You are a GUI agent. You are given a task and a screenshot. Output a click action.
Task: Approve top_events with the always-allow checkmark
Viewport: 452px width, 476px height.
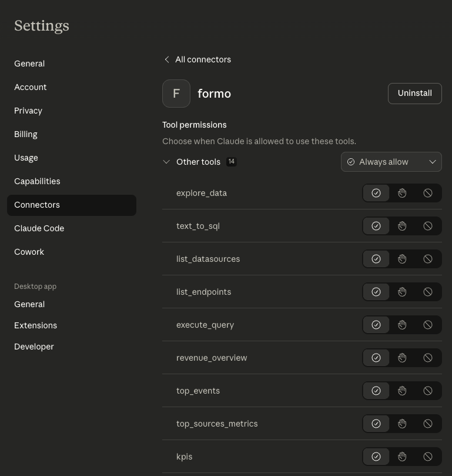pos(376,390)
